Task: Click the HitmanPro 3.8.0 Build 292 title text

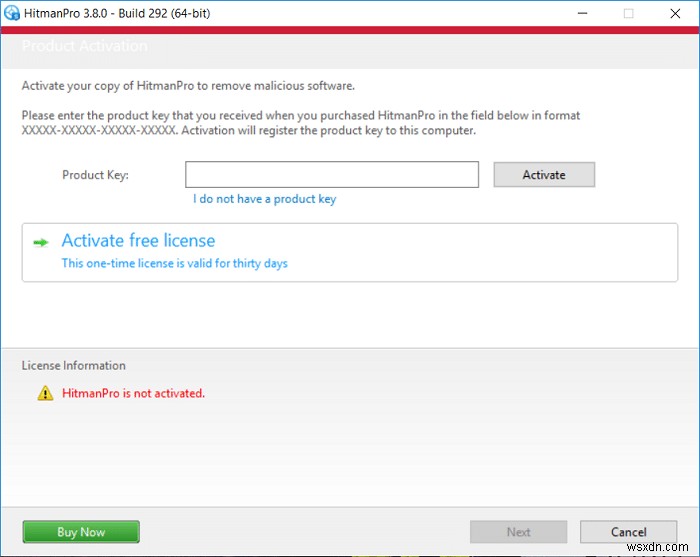Action: 117,13
